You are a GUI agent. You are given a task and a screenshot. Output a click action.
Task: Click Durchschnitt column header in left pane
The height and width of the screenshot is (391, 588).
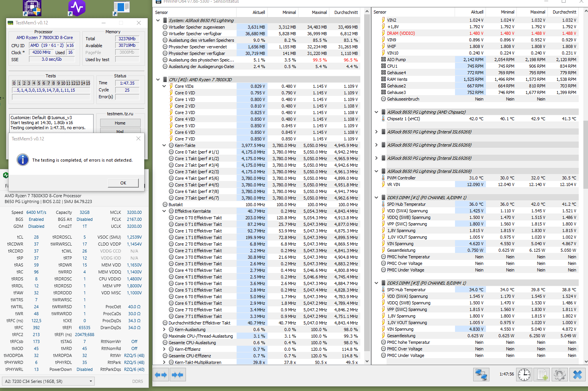coord(344,12)
